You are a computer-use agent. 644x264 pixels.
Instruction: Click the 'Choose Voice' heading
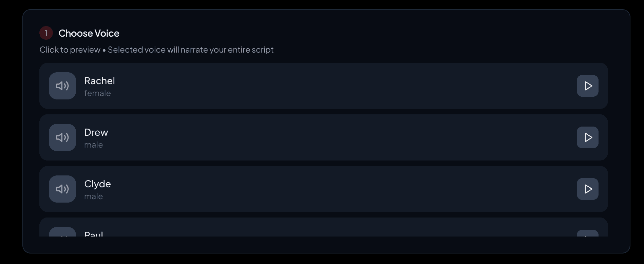tap(89, 33)
